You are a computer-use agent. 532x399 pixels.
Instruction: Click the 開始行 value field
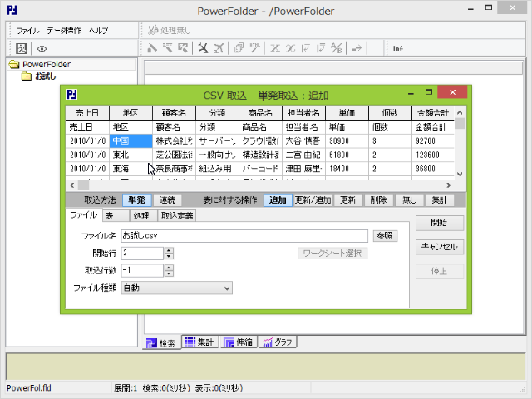[x=142, y=253]
